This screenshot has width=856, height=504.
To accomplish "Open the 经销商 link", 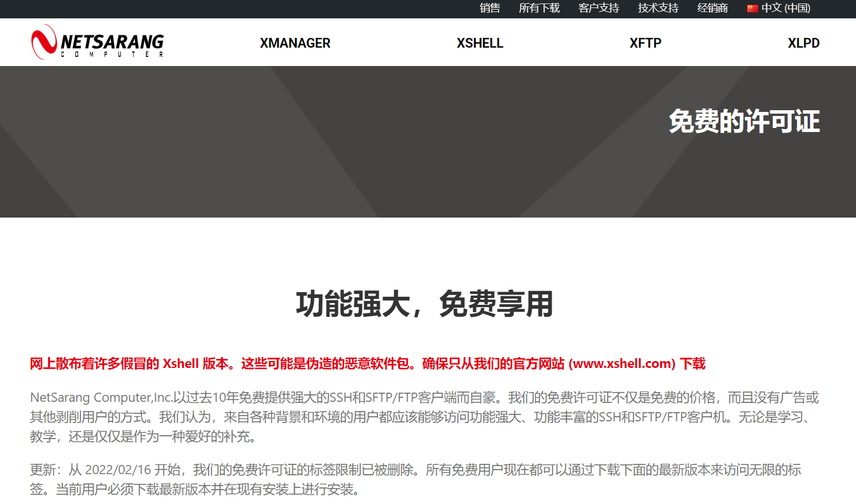I will 712,8.
